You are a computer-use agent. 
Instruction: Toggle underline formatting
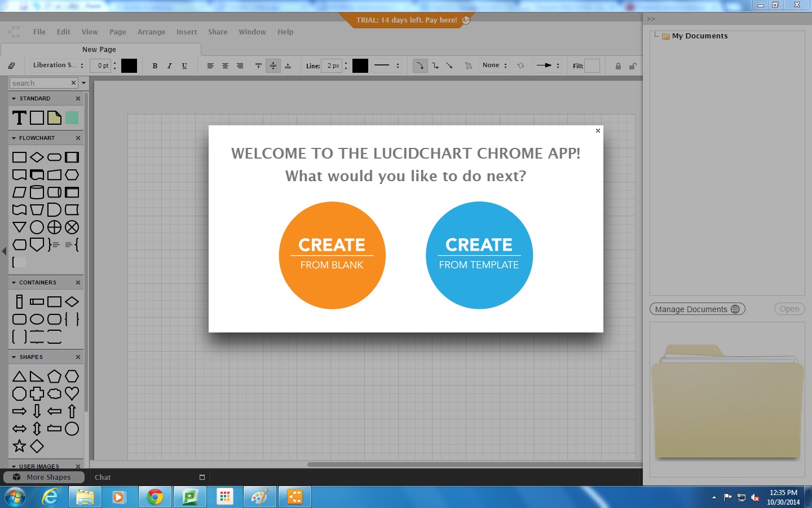pyautogui.click(x=184, y=65)
